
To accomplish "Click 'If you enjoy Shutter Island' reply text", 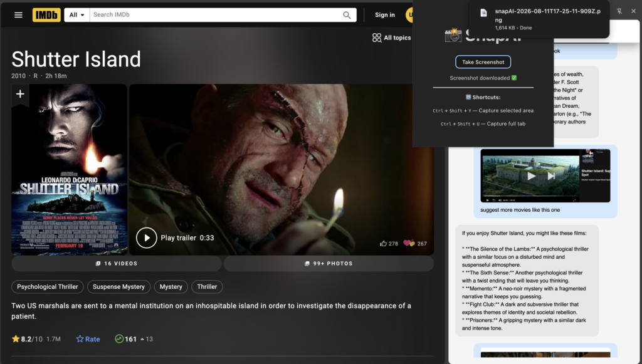I will click(x=524, y=233).
